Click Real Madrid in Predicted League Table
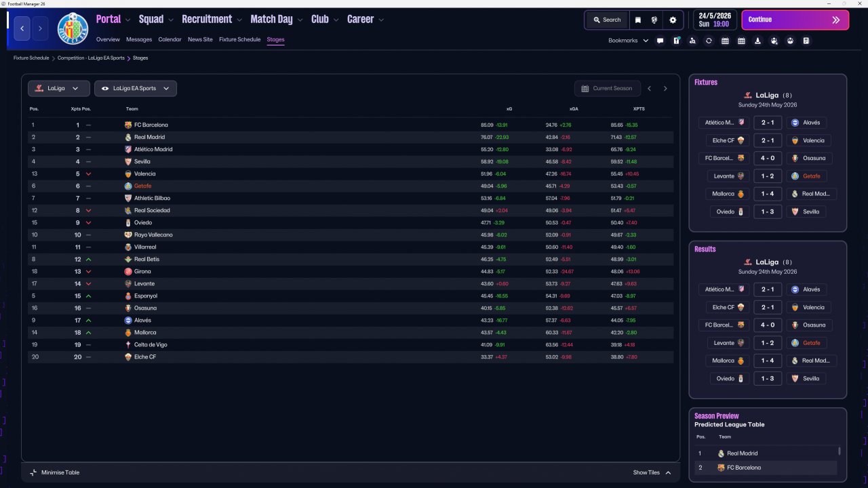868x488 pixels. [x=742, y=453]
